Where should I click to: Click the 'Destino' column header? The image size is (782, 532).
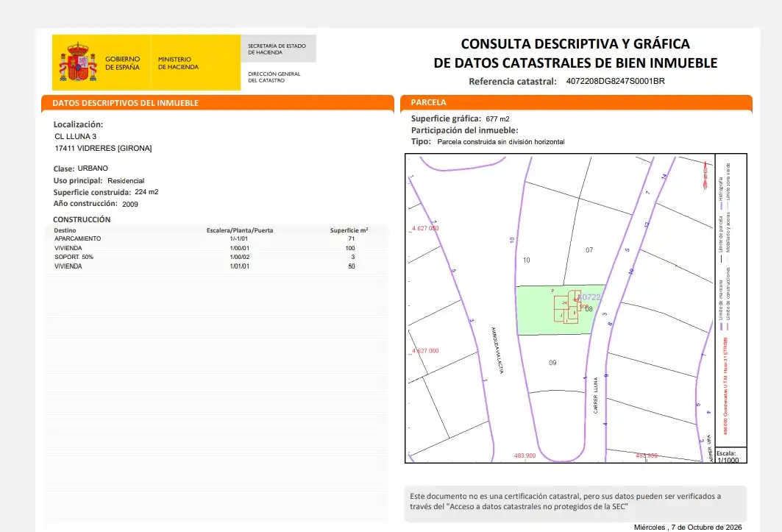click(x=65, y=230)
